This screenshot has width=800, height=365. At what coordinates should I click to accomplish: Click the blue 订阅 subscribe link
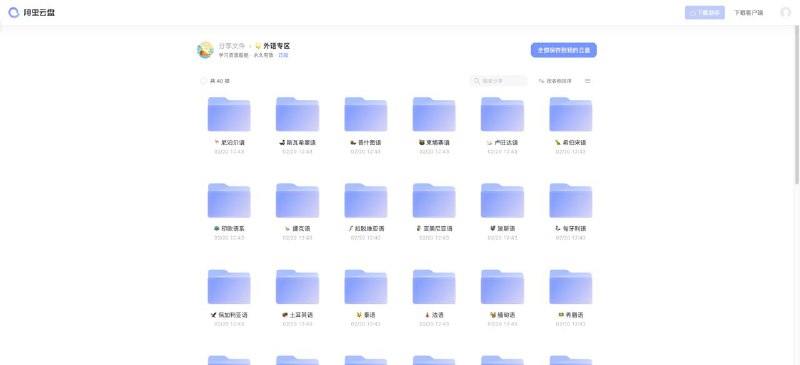click(283, 55)
